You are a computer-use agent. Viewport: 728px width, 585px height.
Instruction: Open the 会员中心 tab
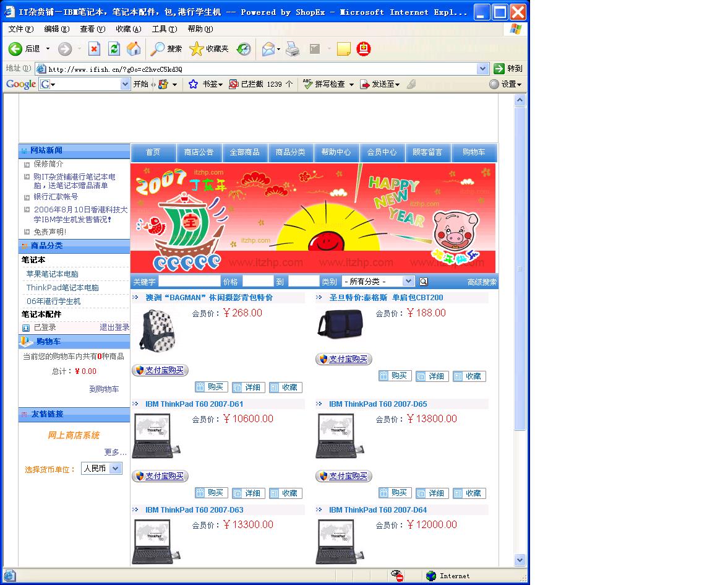382,152
